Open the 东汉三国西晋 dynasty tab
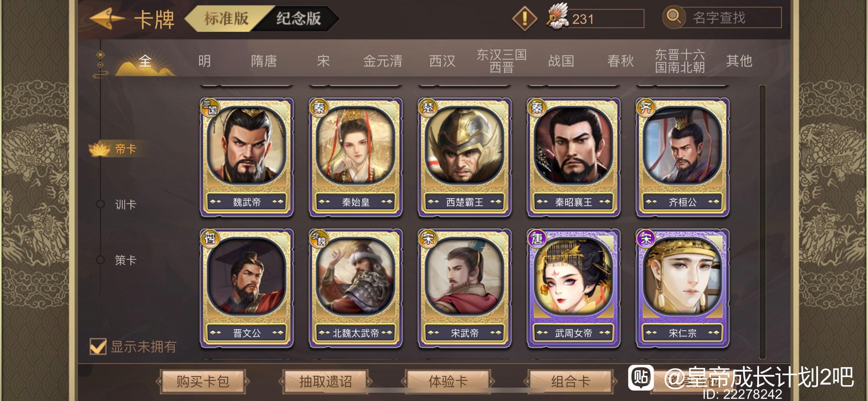 [x=502, y=61]
